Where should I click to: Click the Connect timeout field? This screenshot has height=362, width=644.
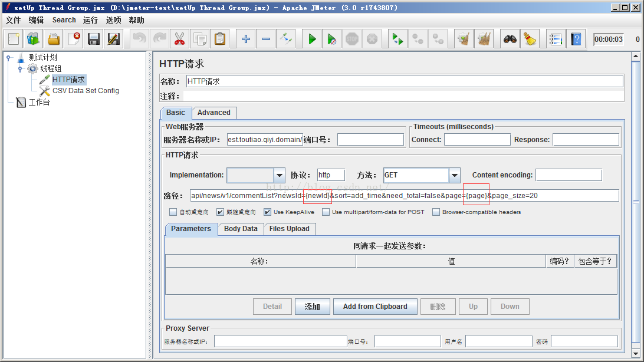[x=477, y=140]
